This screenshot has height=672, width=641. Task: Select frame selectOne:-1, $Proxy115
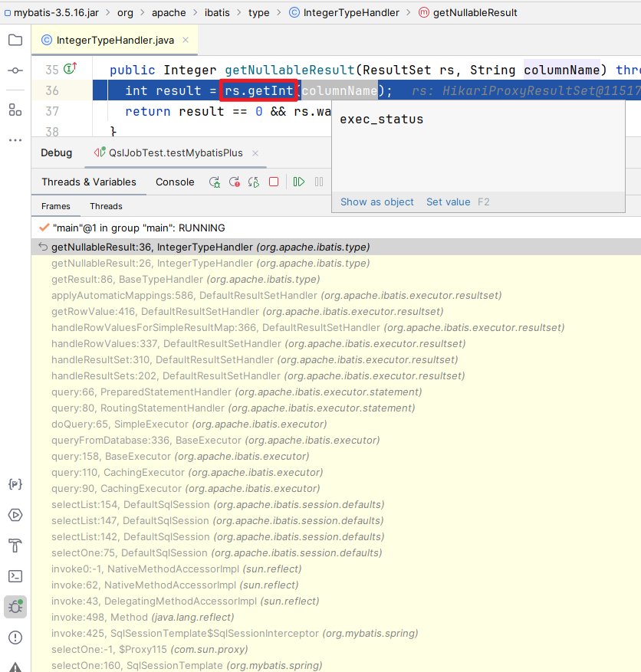[336, 649]
